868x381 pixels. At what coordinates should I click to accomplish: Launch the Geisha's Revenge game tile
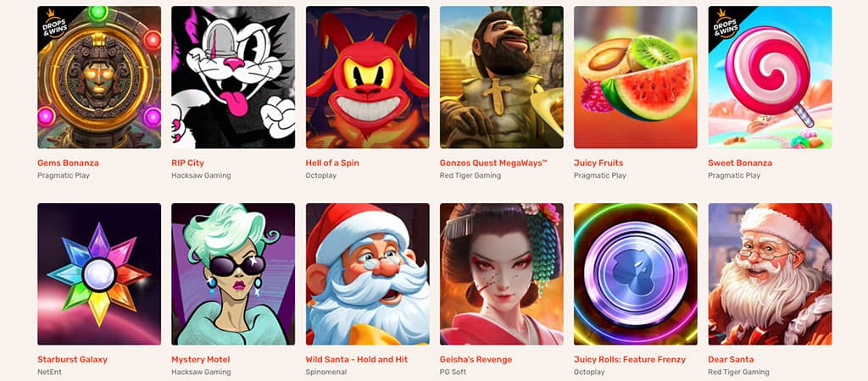click(502, 274)
